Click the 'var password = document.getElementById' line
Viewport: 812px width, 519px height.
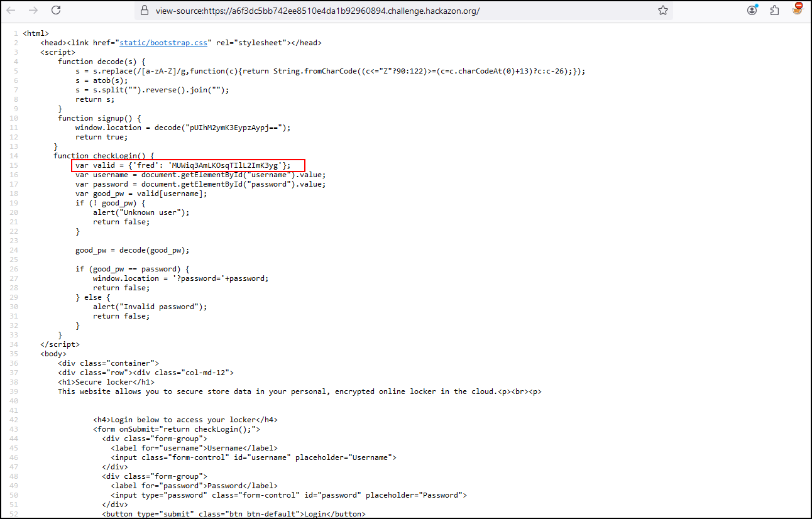(200, 184)
